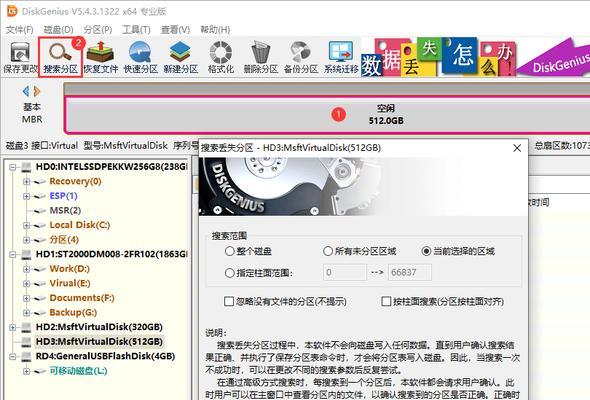The image size is (590, 400).
Task: Click the DiskGenius app logo in title bar
Action: 12,11
